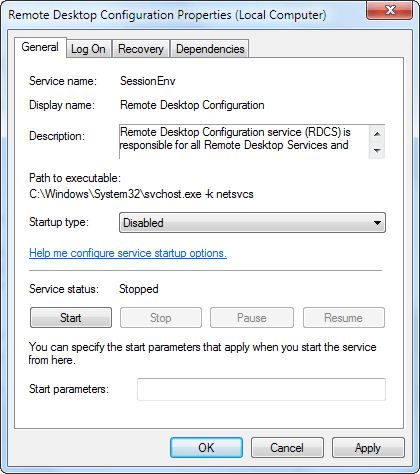Viewport: 420px width, 474px height.
Task: Click inside the Description text box
Action: click(244, 142)
